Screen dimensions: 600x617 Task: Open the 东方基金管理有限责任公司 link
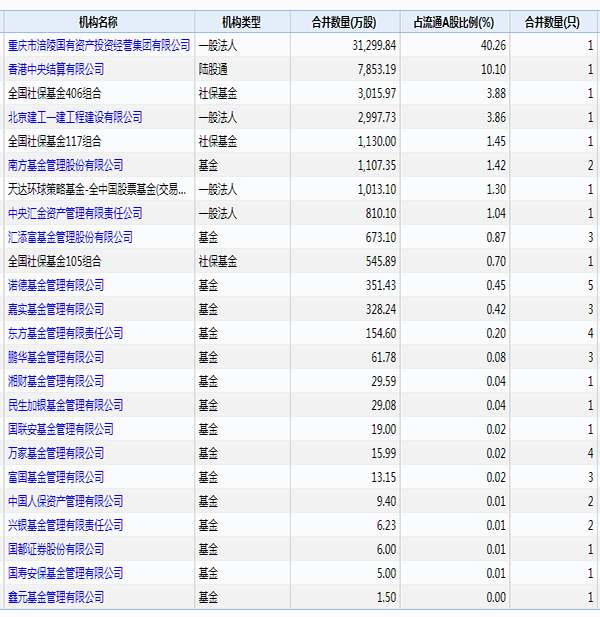[x=65, y=333]
